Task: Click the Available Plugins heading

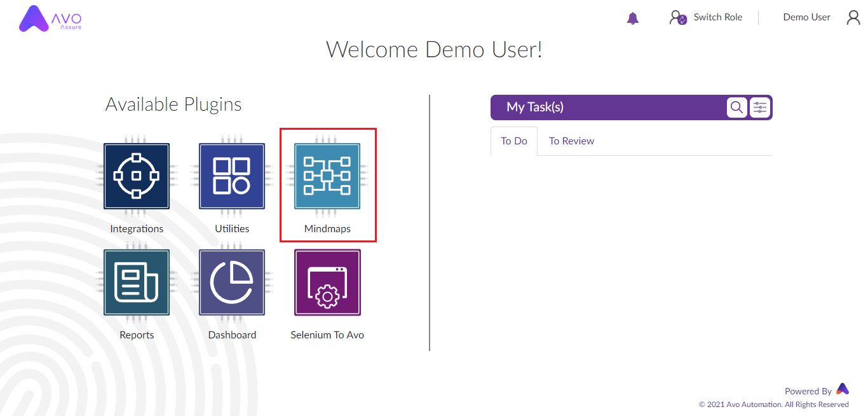Action: [x=173, y=104]
